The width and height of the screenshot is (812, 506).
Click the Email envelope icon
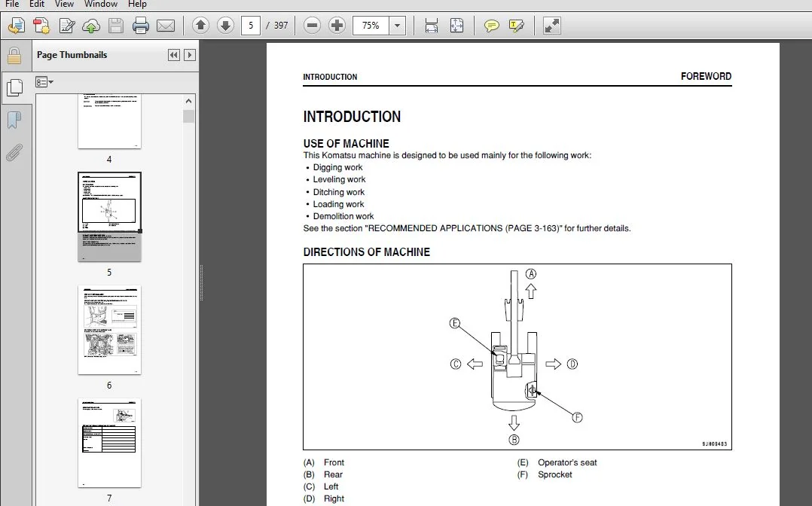click(x=166, y=26)
